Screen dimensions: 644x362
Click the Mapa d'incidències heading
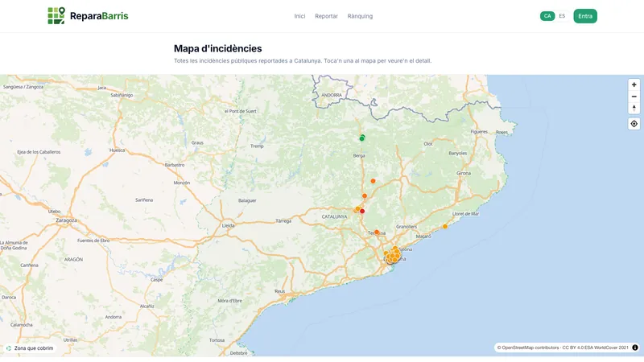(x=217, y=48)
